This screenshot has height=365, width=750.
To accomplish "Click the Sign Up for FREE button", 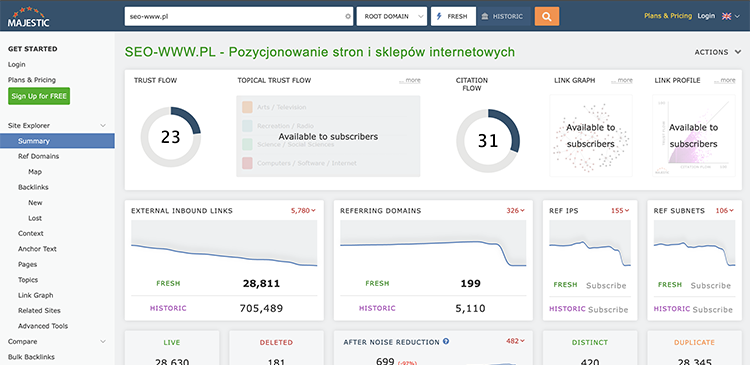I will [x=39, y=96].
